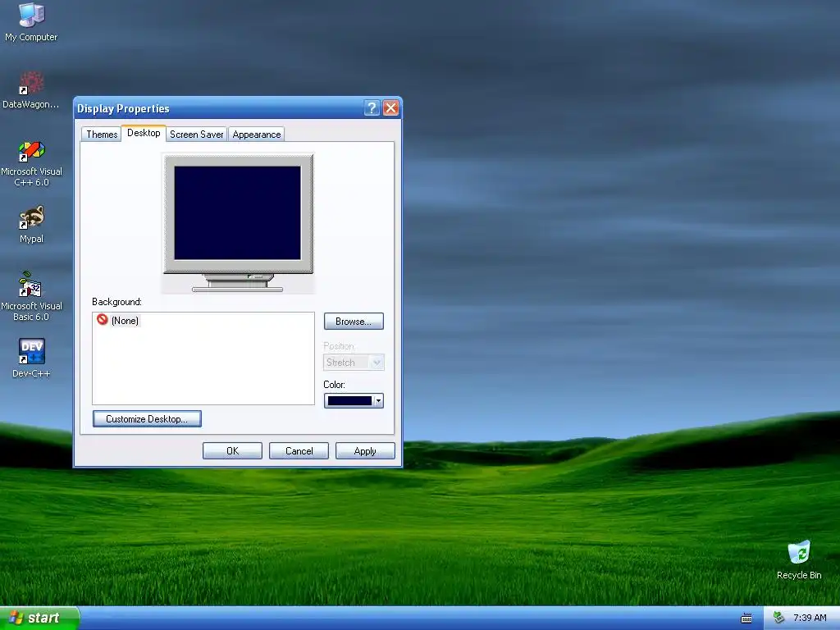This screenshot has width=840, height=630.
Task: Click the monitor preview image
Action: (239, 223)
